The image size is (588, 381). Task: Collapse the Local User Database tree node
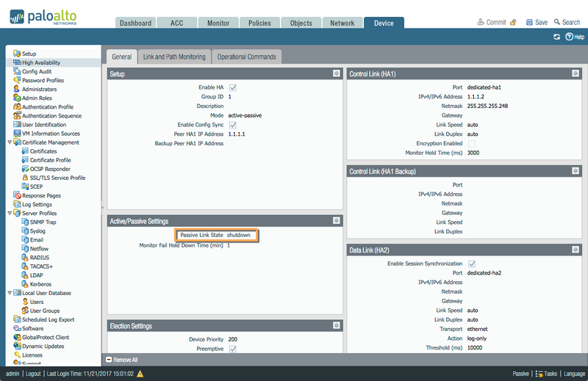coord(10,293)
